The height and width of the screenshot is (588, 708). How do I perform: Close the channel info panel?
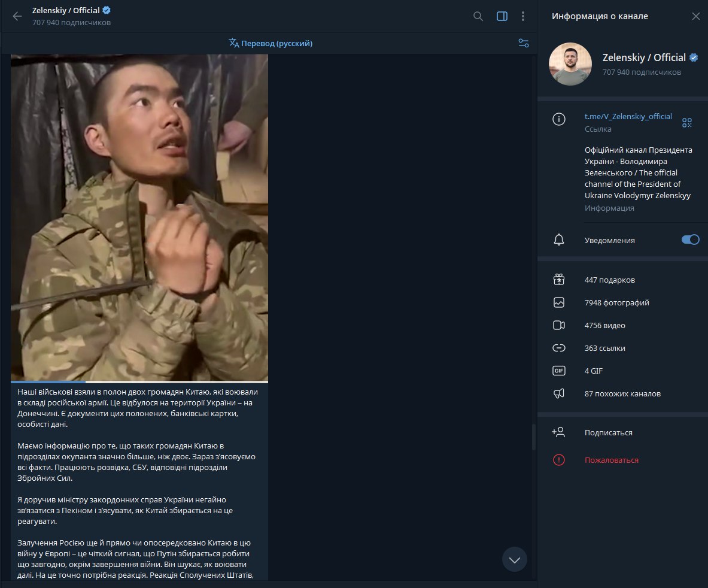(695, 16)
